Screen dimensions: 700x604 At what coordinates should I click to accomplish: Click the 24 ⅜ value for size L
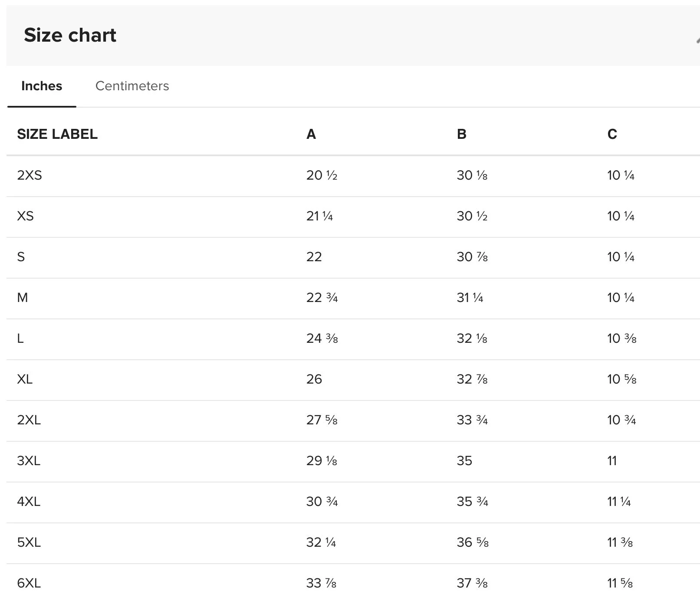(322, 338)
